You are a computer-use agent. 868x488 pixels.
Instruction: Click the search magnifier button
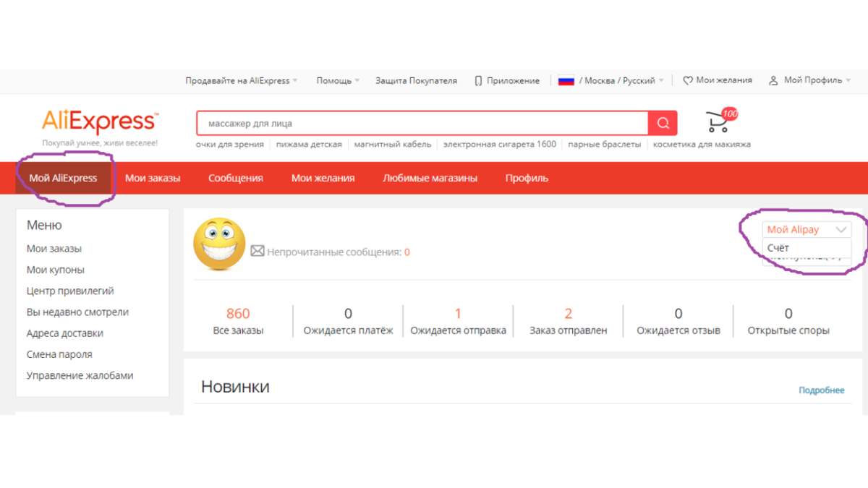tap(663, 123)
